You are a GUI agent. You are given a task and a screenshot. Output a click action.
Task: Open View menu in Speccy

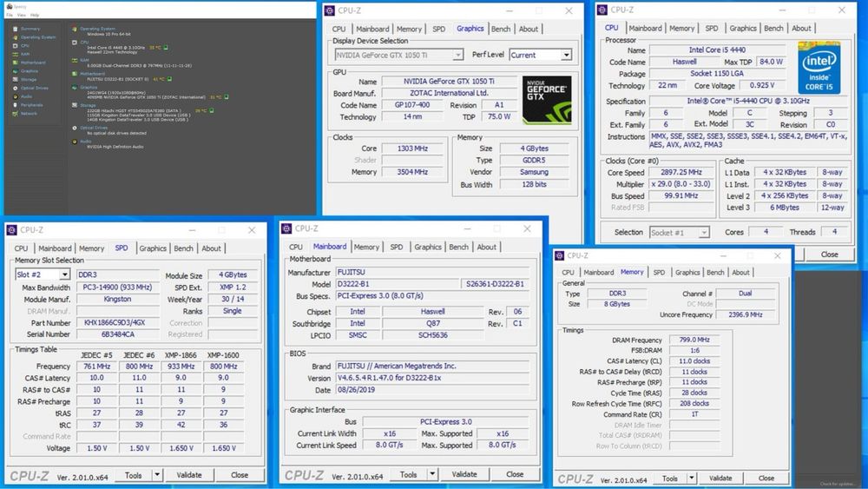[21, 15]
